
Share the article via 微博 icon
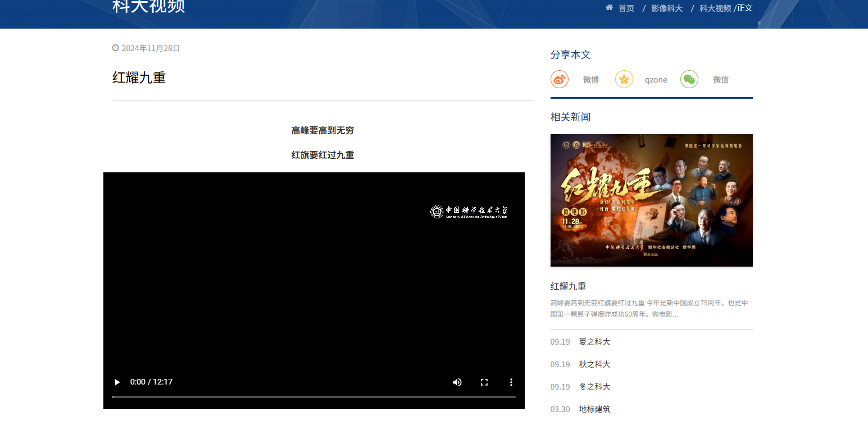[x=558, y=79]
